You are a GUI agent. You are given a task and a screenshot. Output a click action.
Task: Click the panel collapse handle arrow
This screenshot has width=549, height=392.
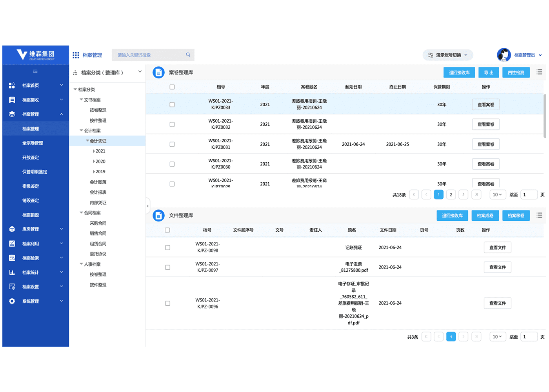(148, 205)
